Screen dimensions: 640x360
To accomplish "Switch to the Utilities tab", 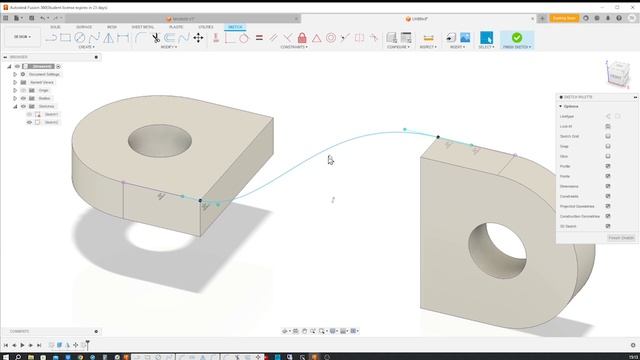I will pos(206,27).
